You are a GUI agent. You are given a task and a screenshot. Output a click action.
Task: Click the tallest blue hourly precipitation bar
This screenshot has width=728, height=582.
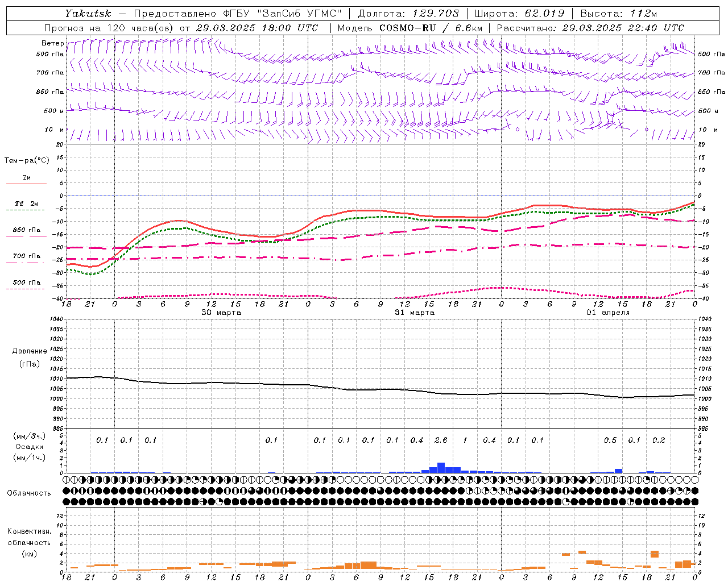coord(441,468)
